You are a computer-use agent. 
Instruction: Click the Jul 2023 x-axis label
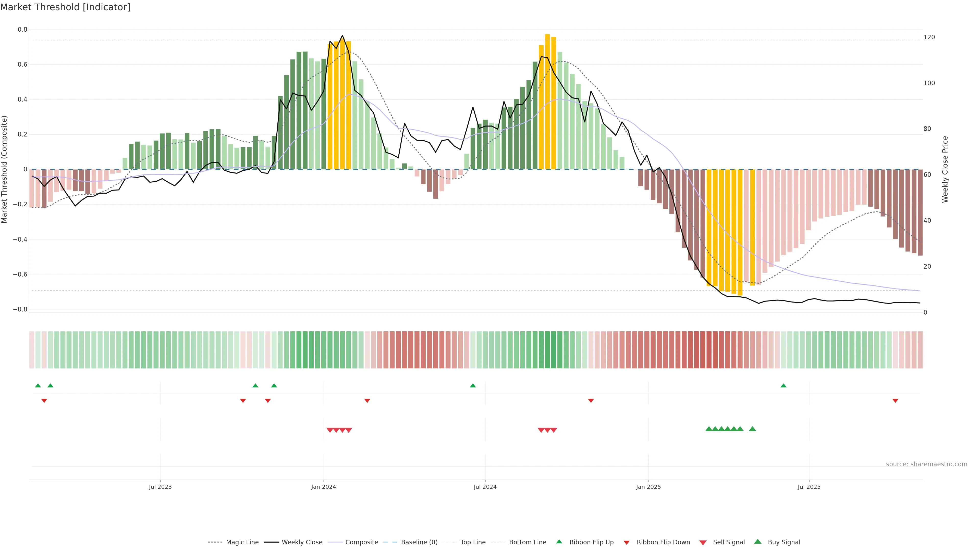[160, 487]
